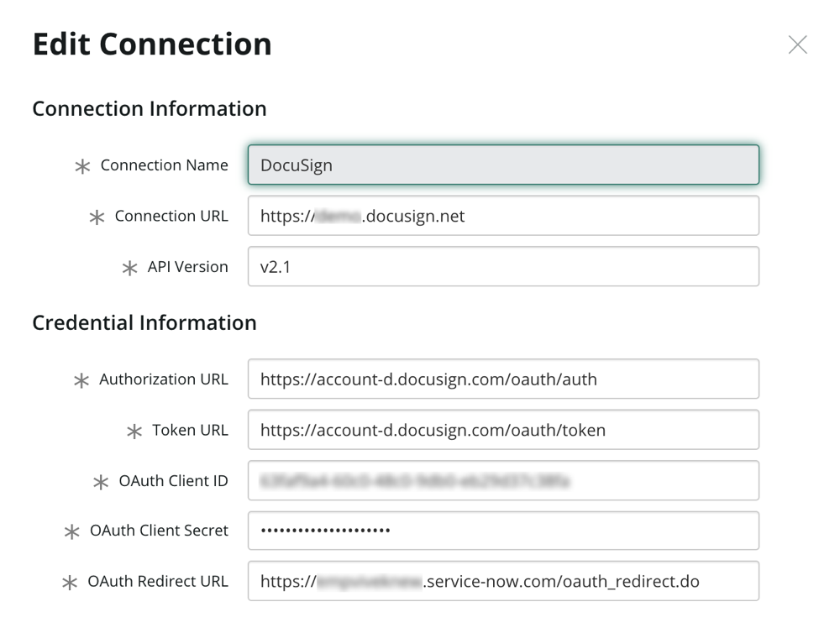The width and height of the screenshot is (840, 633).
Task: Click the required asterisk beside Connection Name
Action: click(x=82, y=166)
